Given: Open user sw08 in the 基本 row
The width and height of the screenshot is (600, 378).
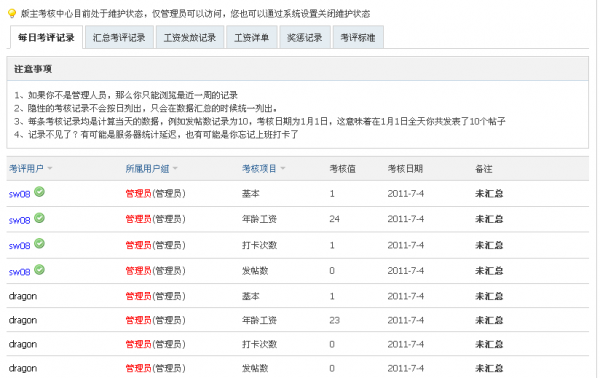Looking at the screenshot, I should click(x=20, y=194).
